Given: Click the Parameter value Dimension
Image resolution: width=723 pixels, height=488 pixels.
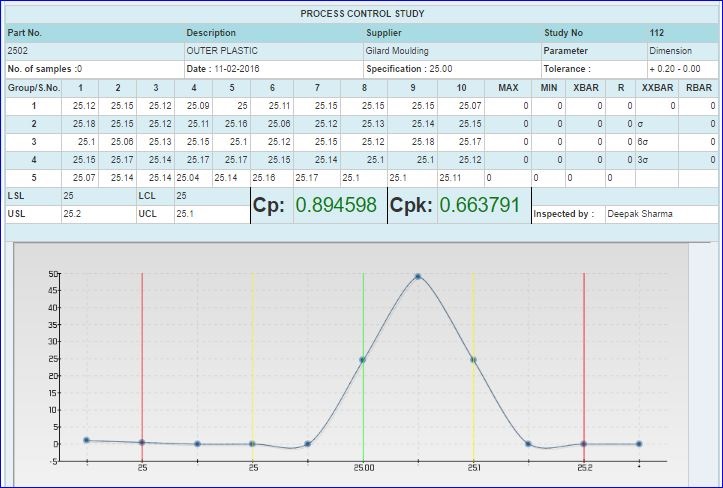Looking at the screenshot, I should 680,50.
